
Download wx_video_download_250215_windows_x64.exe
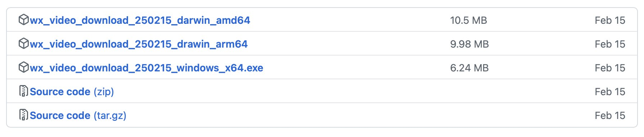click(x=146, y=68)
